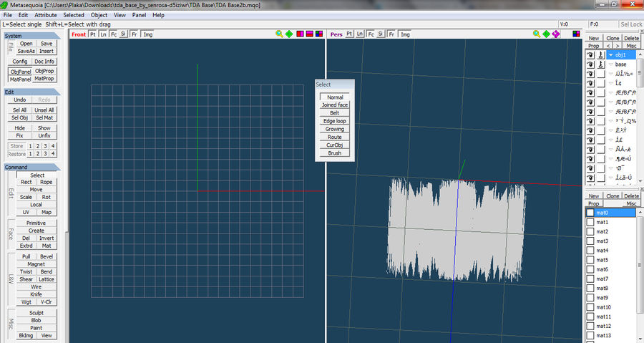
Task: Click the green pan icon in the Pers view
Action: click(x=546, y=34)
